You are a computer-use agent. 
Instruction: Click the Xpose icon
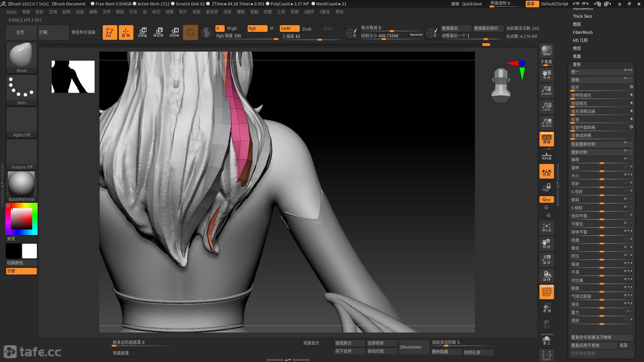(546, 355)
